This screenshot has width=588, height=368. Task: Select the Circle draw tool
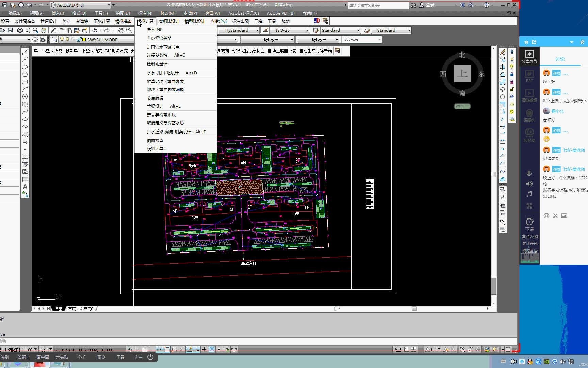click(x=25, y=97)
